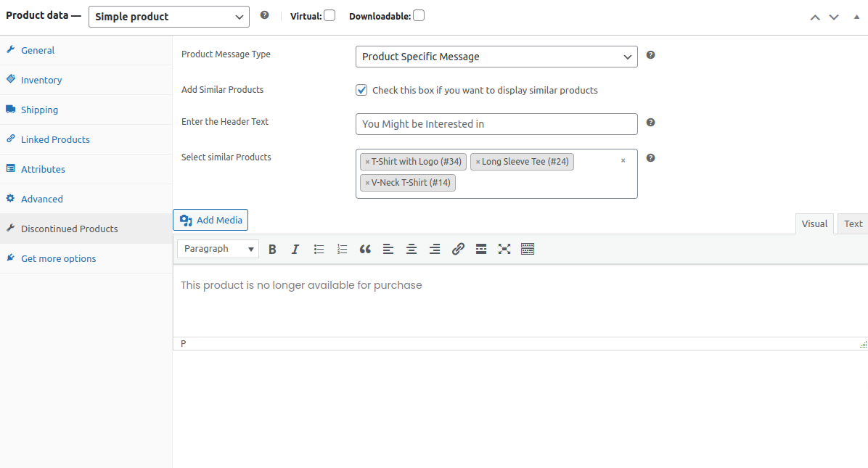868x468 pixels.
Task: Enable fullscreen editor mode
Action: [x=504, y=249]
